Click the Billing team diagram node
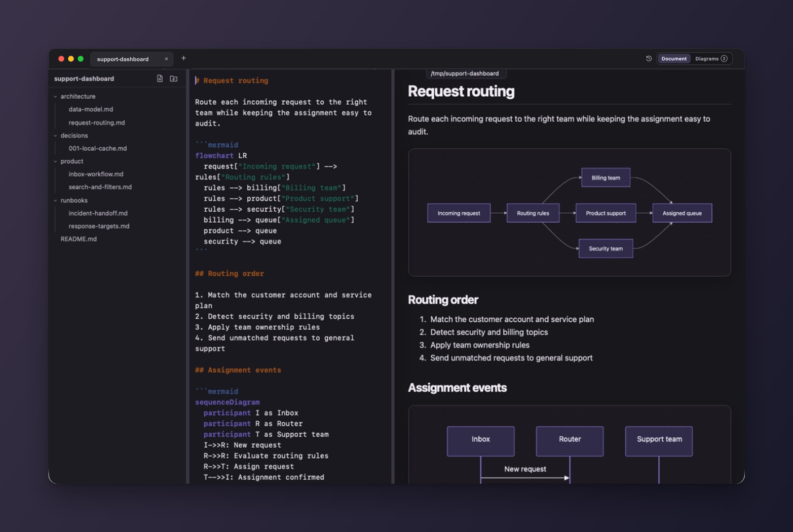 606,177
